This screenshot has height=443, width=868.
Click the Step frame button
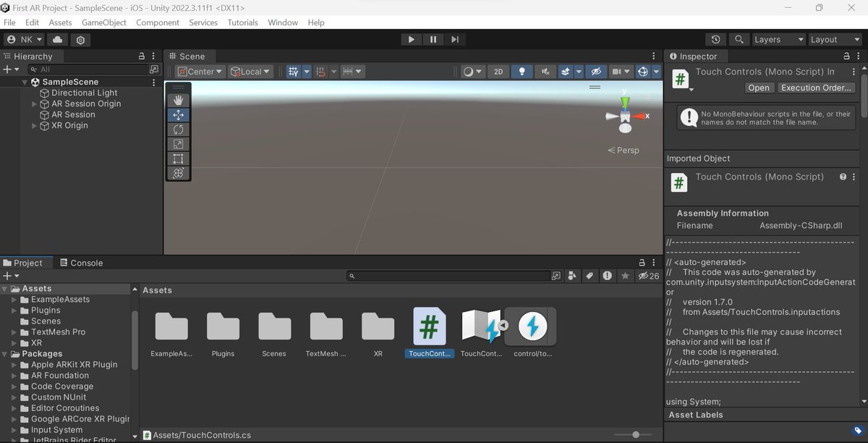tap(454, 40)
